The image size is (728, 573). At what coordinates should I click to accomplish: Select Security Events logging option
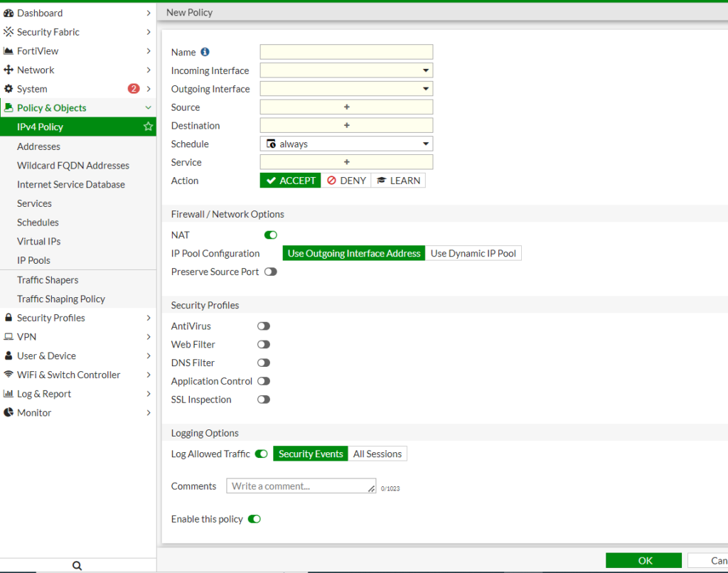coord(311,454)
